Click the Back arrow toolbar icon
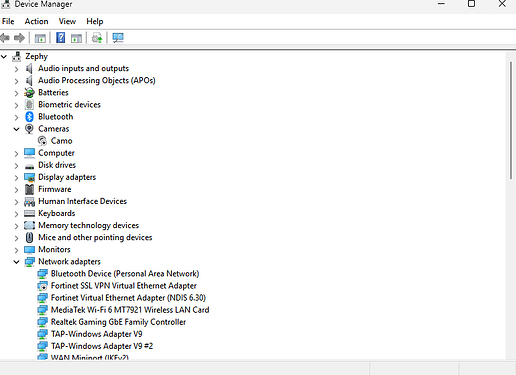 (x=5, y=38)
